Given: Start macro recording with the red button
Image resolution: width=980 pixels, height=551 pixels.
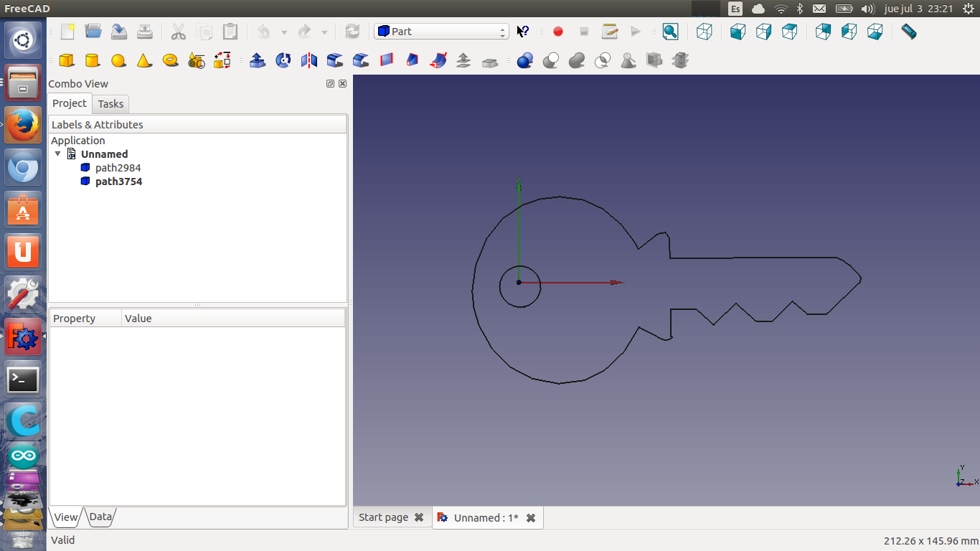Looking at the screenshot, I should click(x=558, y=32).
